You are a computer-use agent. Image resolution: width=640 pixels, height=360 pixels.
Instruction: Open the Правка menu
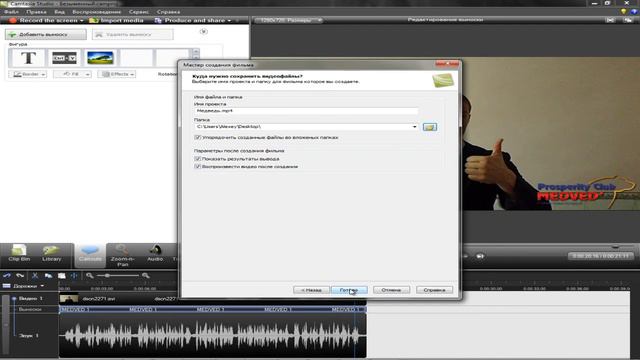[x=36, y=12]
